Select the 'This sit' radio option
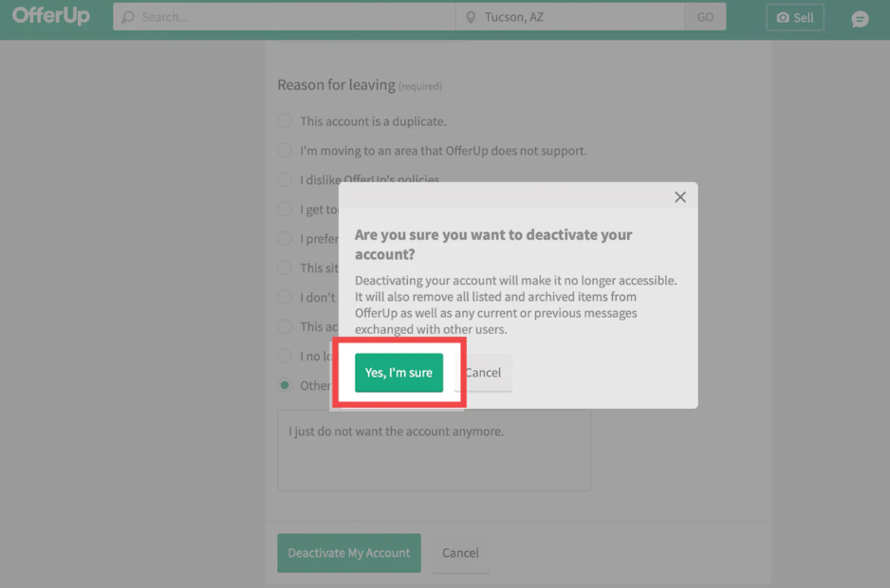 click(x=285, y=267)
